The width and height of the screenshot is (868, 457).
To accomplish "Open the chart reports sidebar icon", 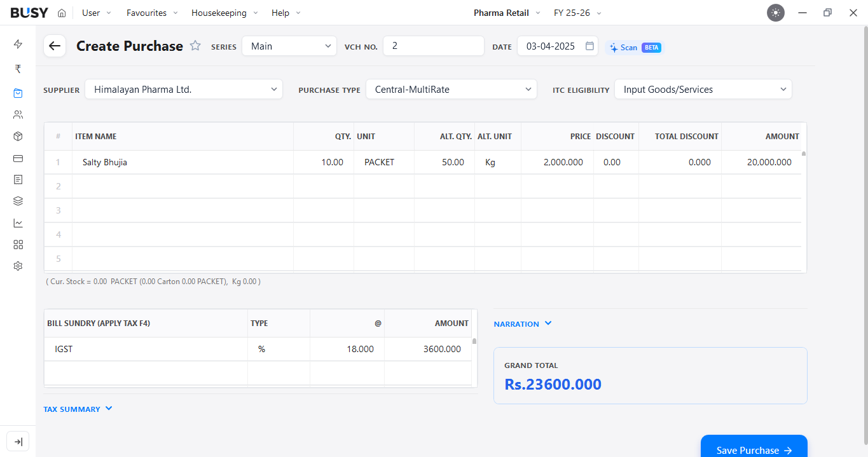I will pos(18,222).
